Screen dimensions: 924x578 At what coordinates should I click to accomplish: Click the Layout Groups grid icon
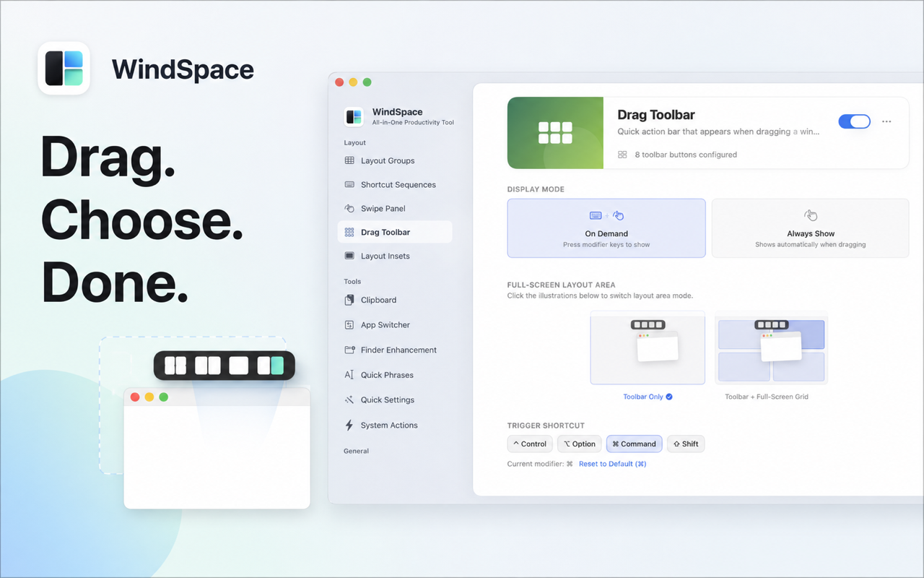349,160
